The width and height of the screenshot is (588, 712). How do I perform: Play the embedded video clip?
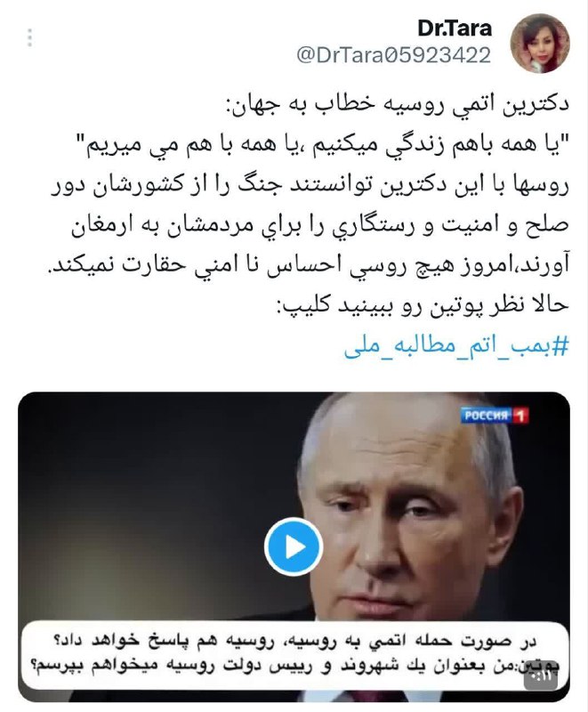tap(294, 547)
